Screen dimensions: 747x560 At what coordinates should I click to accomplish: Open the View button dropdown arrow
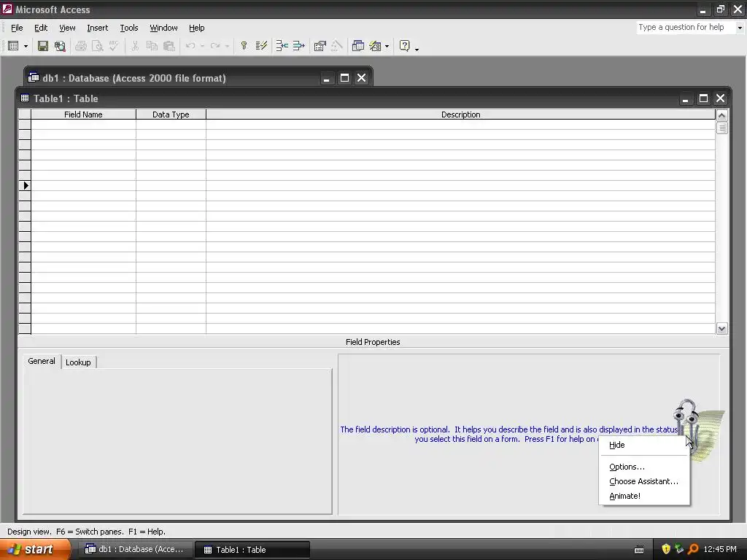point(26,46)
